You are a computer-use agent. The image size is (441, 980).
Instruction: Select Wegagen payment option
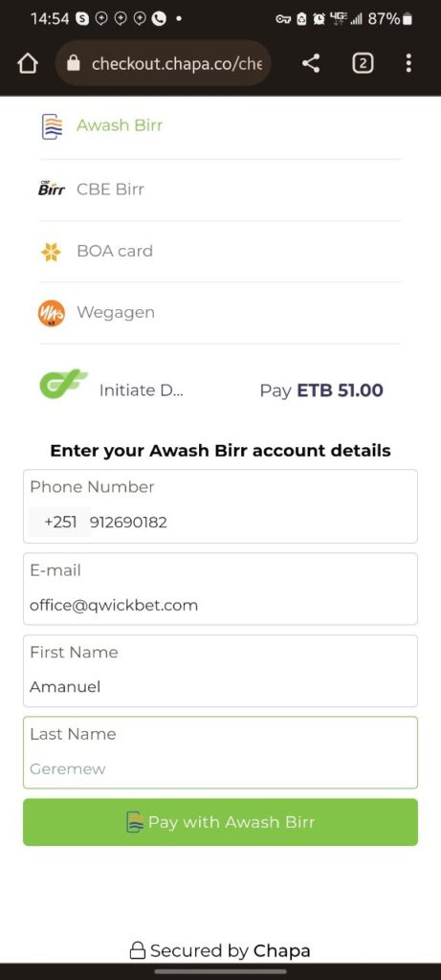tap(220, 313)
